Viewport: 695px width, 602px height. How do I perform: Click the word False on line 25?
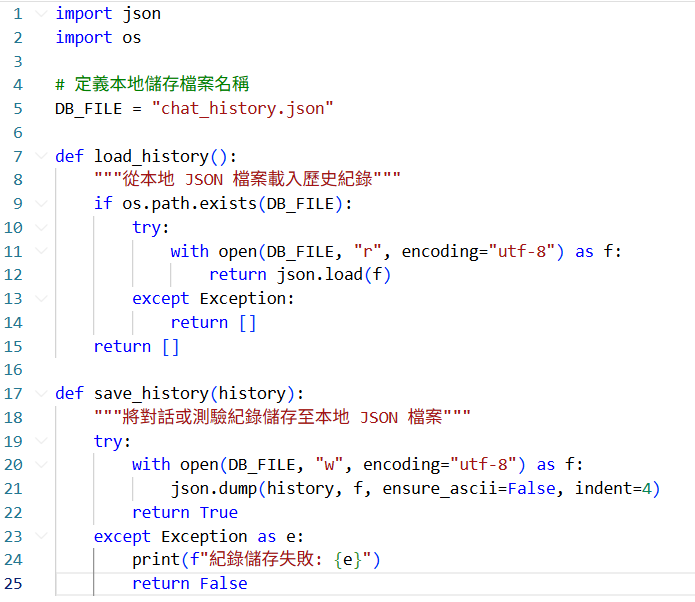coord(223,584)
